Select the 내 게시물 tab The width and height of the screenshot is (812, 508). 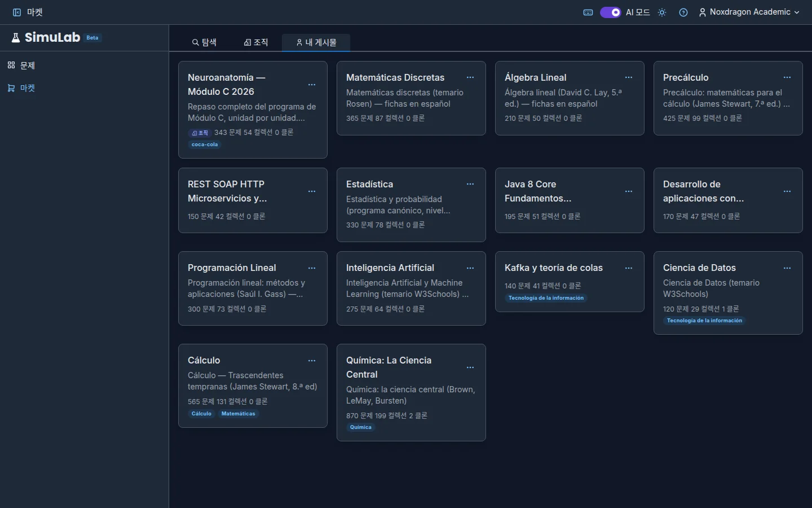click(316, 42)
